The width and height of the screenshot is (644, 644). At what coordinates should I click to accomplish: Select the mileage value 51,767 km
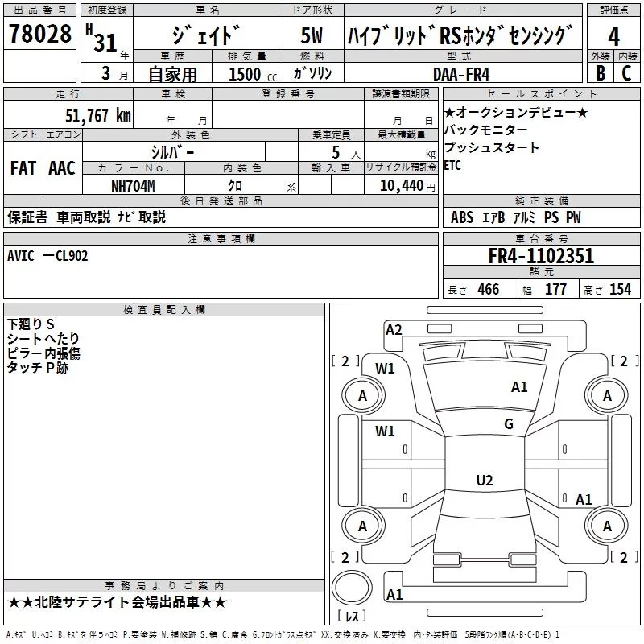97,116
